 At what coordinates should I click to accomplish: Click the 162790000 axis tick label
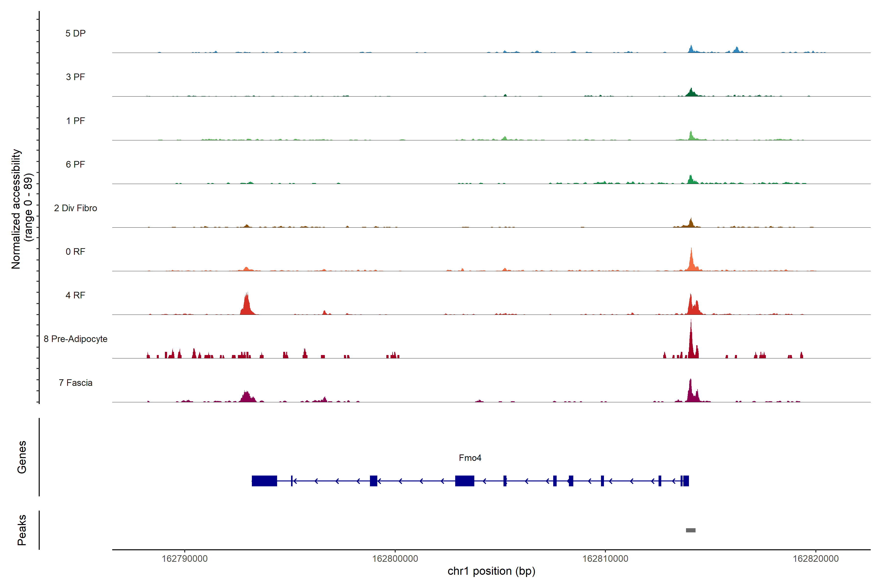(184, 558)
